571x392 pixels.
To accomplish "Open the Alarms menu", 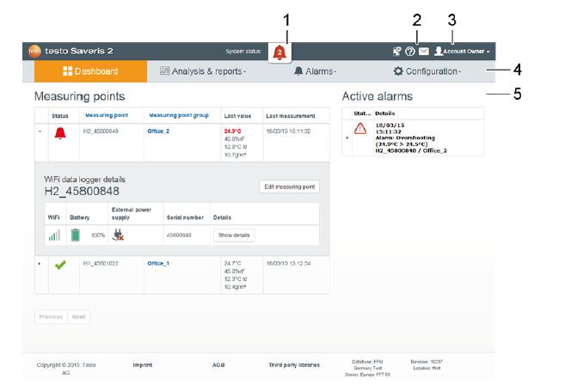I will click(315, 71).
